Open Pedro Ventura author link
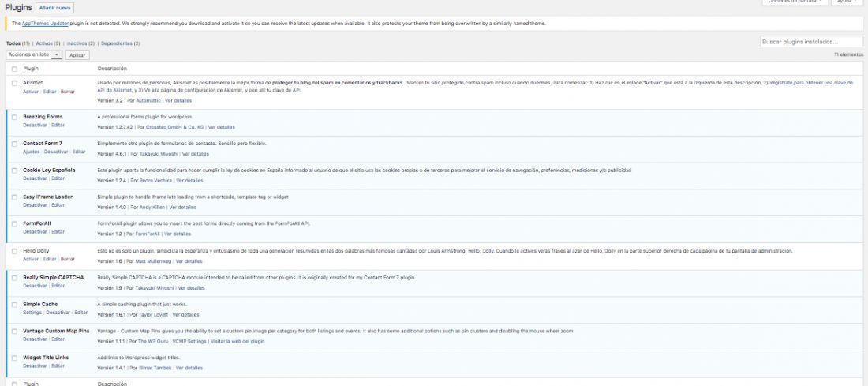The image size is (868, 386). point(154,181)
